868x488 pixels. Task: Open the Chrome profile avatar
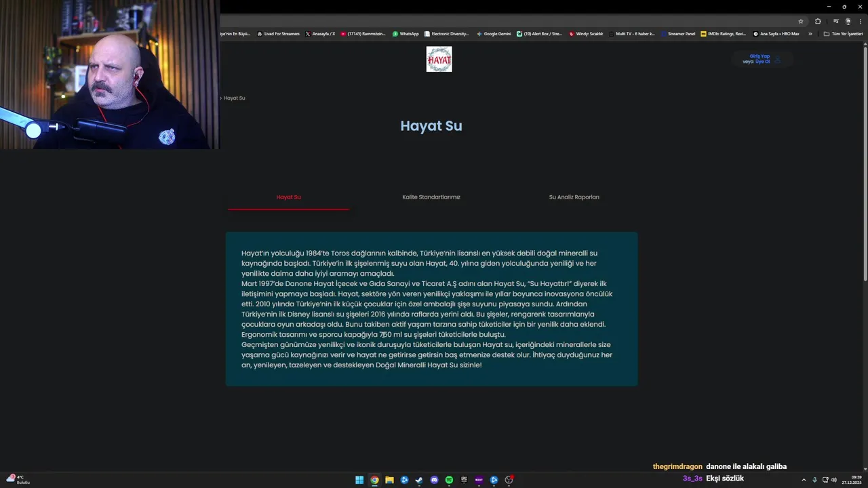tap(848, 22)
